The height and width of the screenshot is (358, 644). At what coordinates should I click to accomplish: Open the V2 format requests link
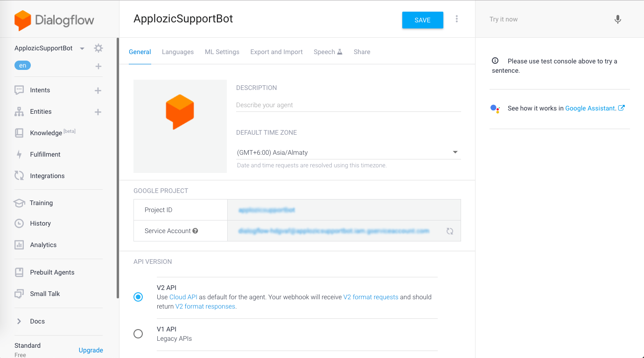[371, 297]
